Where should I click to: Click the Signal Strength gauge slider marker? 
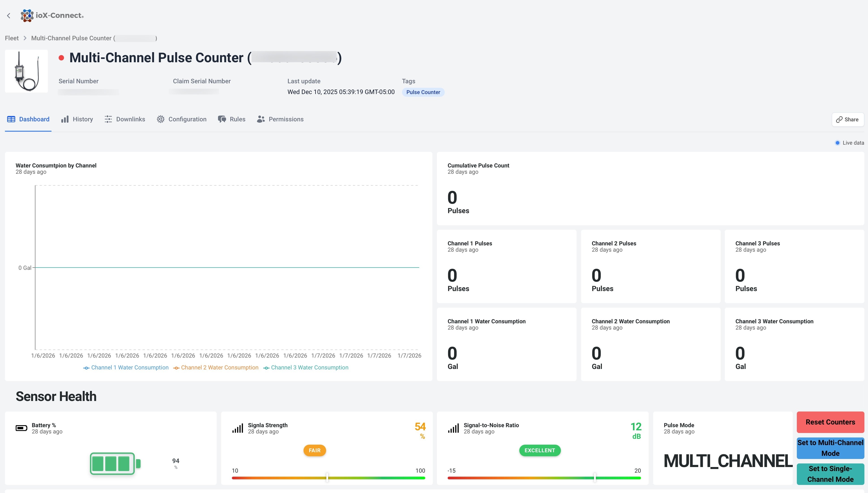click(327, 477)
